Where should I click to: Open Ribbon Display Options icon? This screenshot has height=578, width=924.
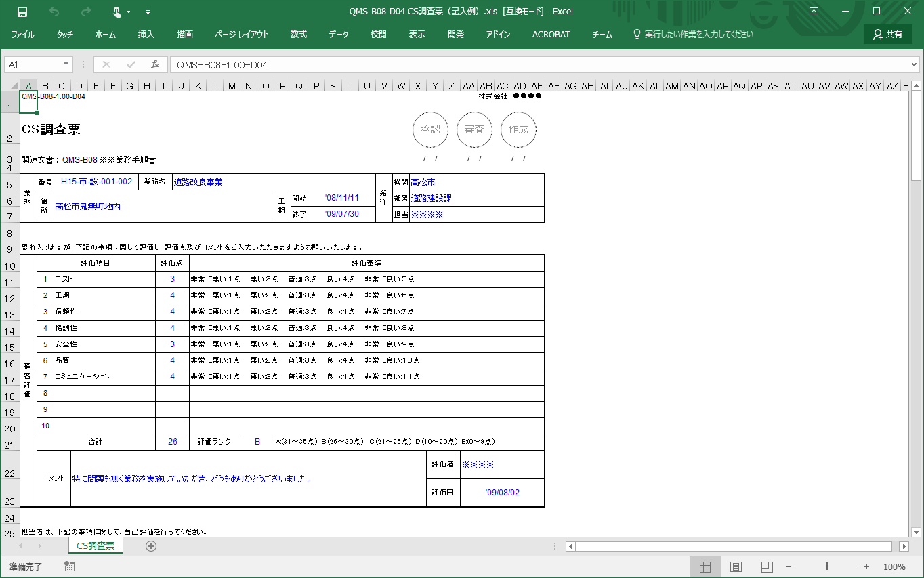pyautogui.click(x=814, y=12)
